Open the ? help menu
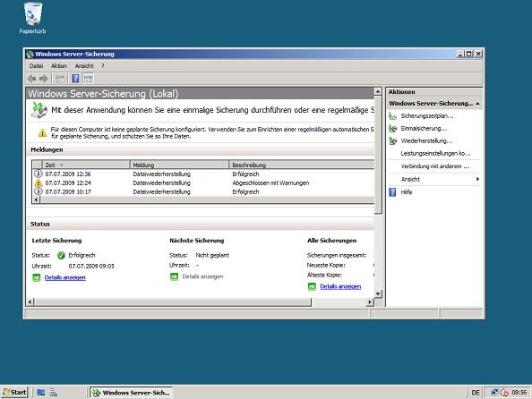The width and height of the screenshot is (532, 399). (102, 66)
